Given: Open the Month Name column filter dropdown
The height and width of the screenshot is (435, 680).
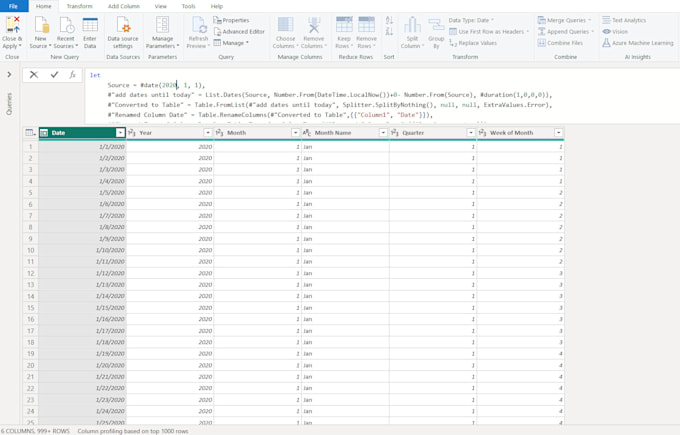Looking at the screenshot, I should point(383,133).
